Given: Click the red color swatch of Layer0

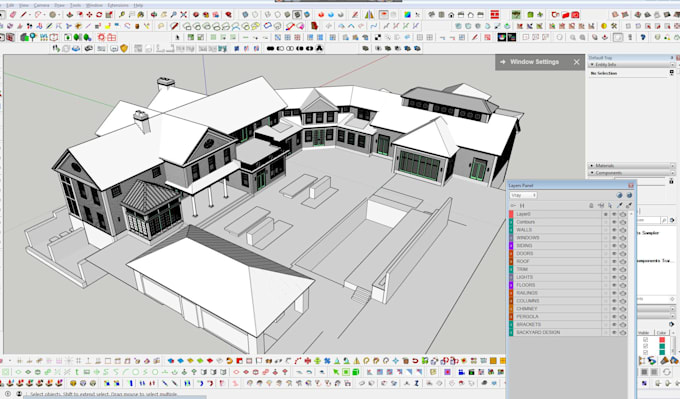Looking at the screenshot, I should [x=511, y=214].
